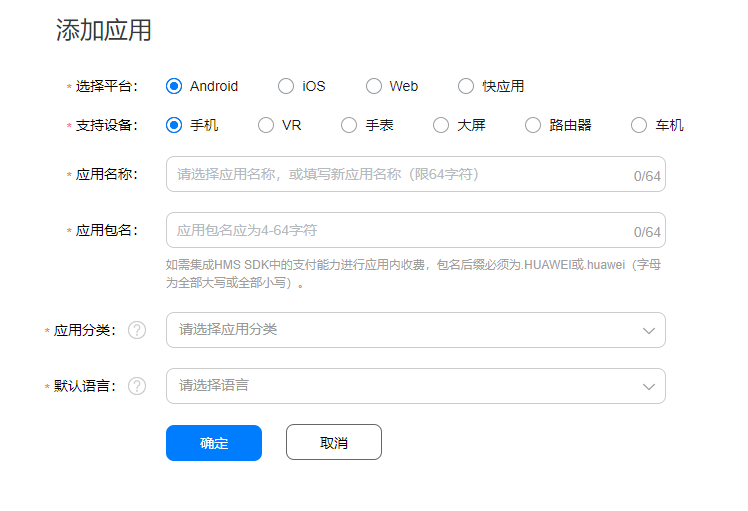
Task: Click the 应用名称 field label
Action: (106, 175)
